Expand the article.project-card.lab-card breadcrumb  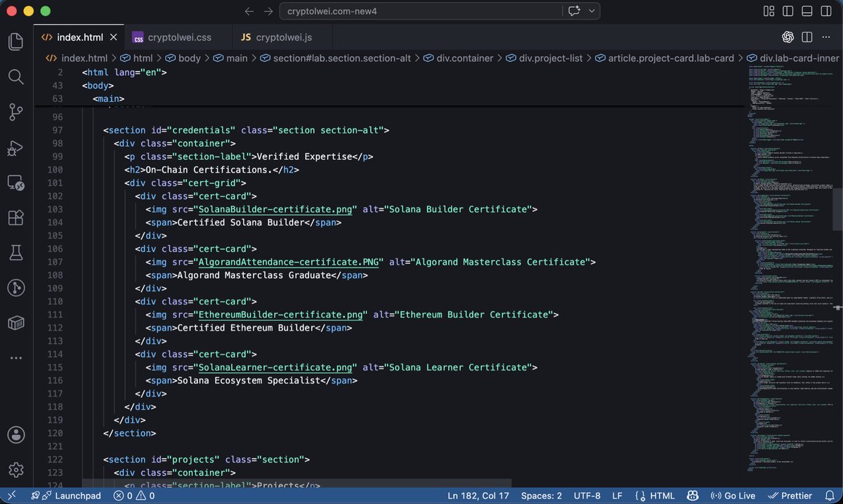pyautogui.click(x=665, y=58)
